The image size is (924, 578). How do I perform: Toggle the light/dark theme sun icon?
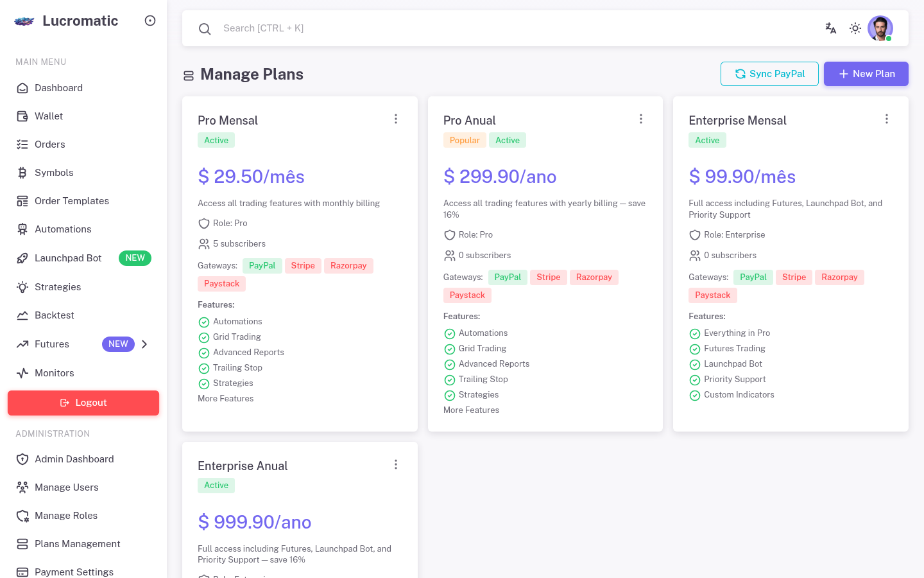(855, 28)
